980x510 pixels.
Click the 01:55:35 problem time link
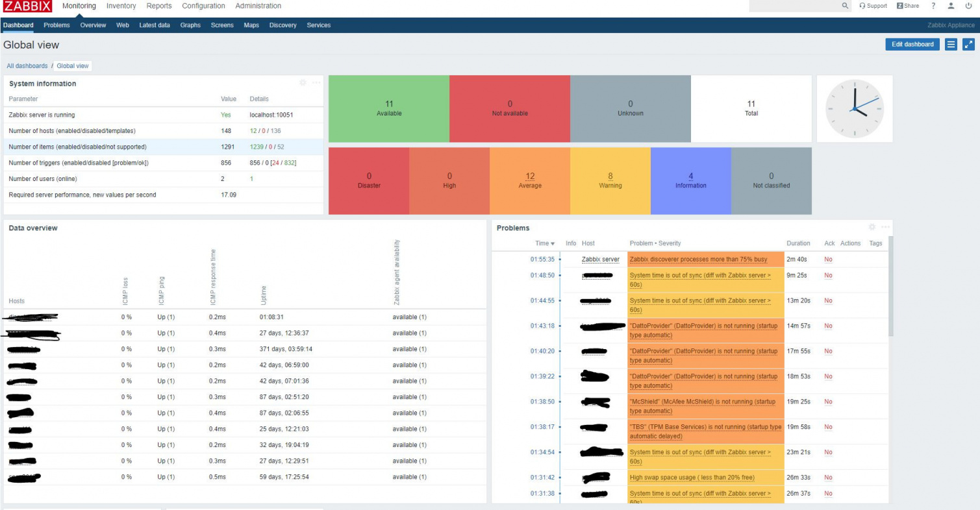pos(543,260)
